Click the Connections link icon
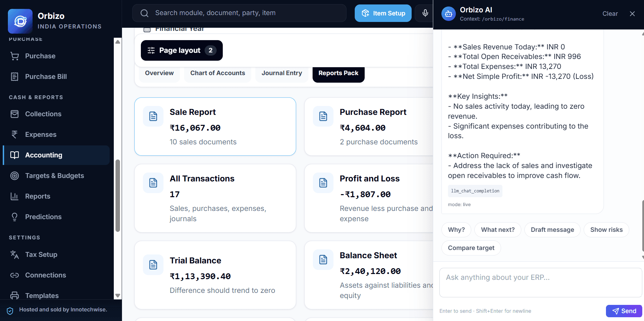 pyautogui.click(x=14, y=275)
